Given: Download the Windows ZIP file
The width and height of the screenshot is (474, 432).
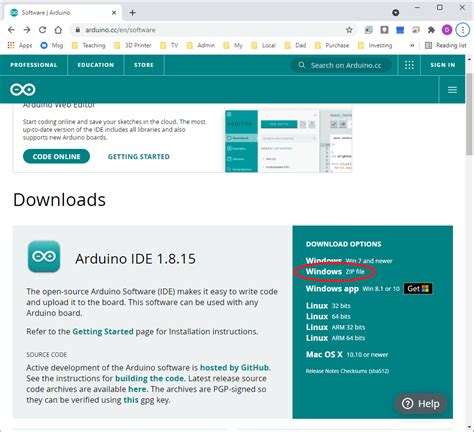Looking at the screenshot, I should tap(335, 272).
